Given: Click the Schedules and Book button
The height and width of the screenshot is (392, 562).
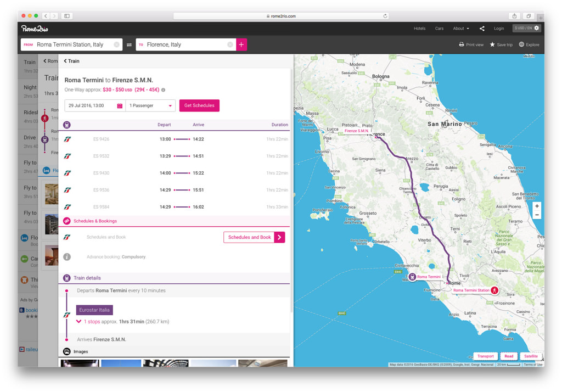Looking at the screenshot, I should [x=254, y=237].
